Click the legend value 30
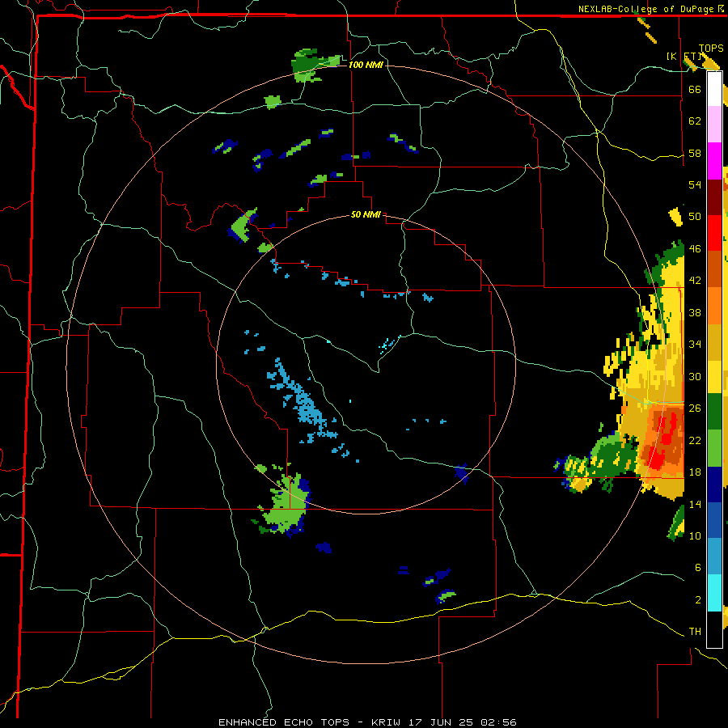 (x=695, y=376)
